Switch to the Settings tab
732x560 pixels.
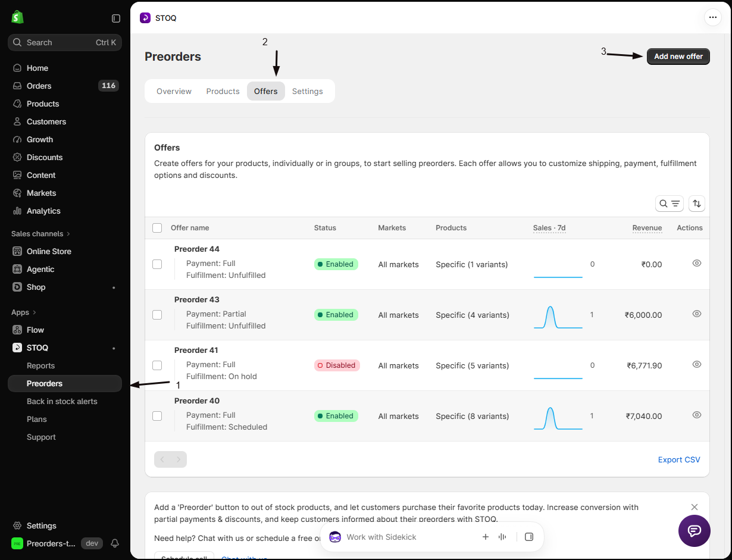coord(308,91)
